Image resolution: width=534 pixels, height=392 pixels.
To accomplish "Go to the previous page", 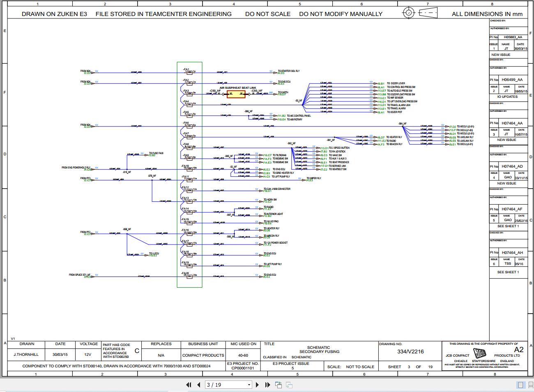I will [x=199, y=385].
